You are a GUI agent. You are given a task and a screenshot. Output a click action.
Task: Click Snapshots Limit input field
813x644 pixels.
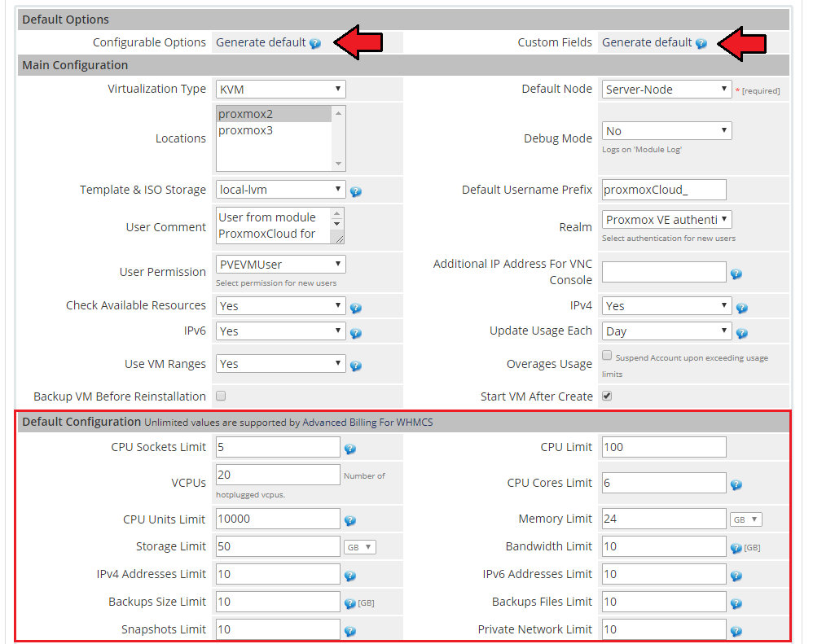click(x=278, y=629)
